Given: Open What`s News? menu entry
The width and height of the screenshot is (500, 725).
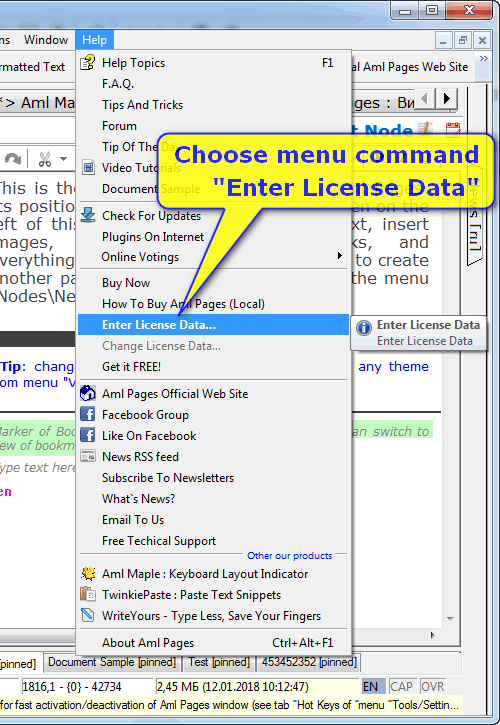Looking at the screenshot, I should point(213,498).
